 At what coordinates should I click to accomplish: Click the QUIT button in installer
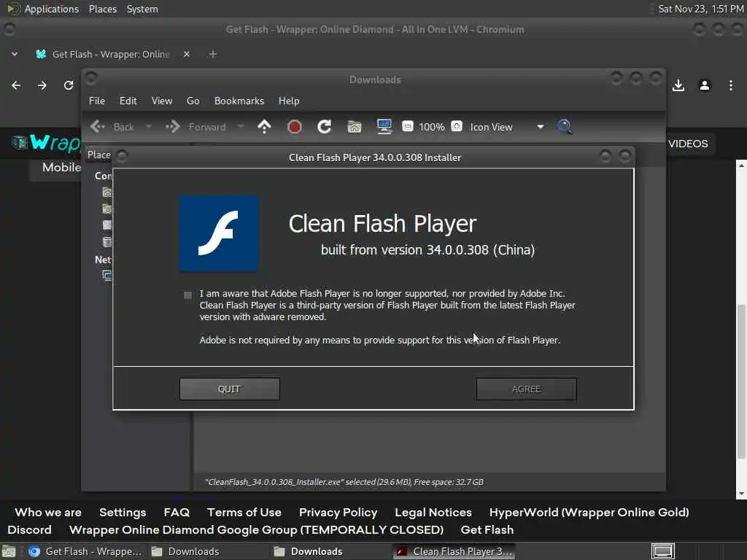click(x=230, y=389)
